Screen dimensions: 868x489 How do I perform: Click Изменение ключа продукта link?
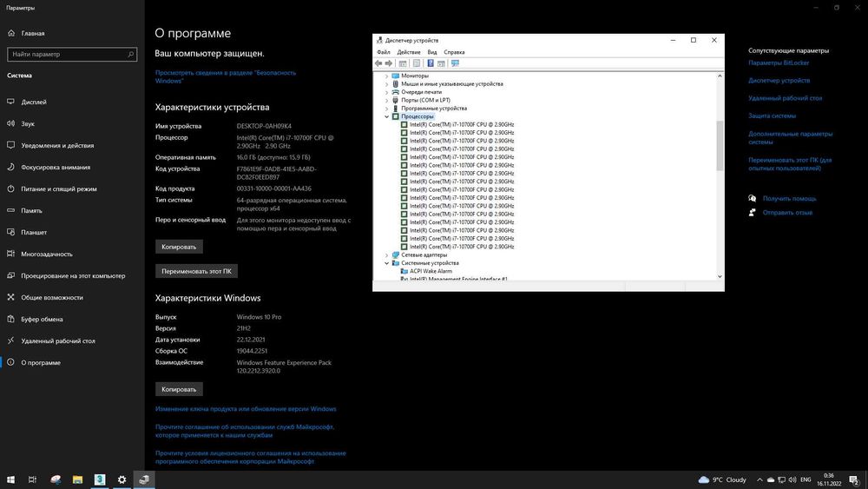pyautogui.click(x=246, y=409)
